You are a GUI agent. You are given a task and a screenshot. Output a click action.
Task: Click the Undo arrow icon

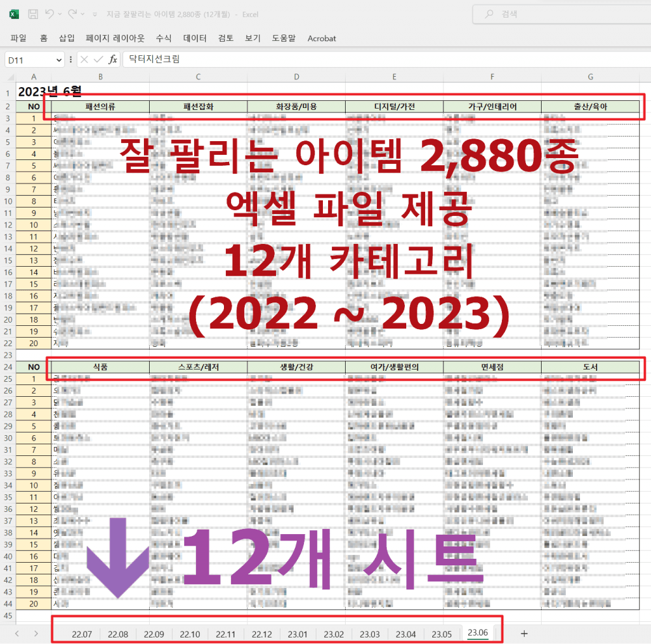click(x=51, y=14)
